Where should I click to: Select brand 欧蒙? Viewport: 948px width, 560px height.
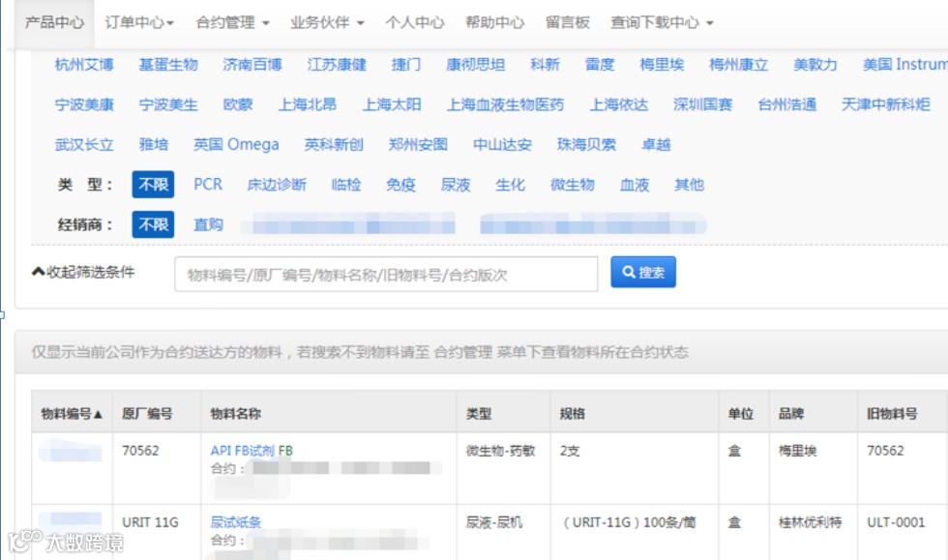pyautogui.click(x=238, y=104)
